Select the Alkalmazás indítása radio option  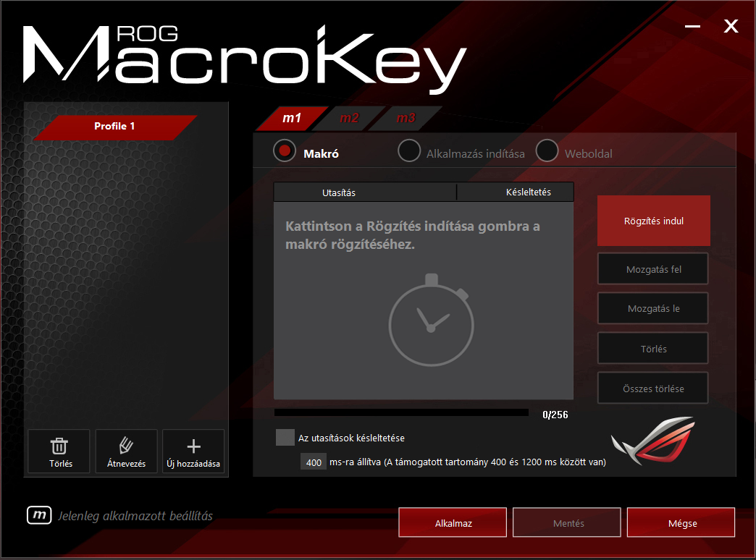[x=409, y=150]
